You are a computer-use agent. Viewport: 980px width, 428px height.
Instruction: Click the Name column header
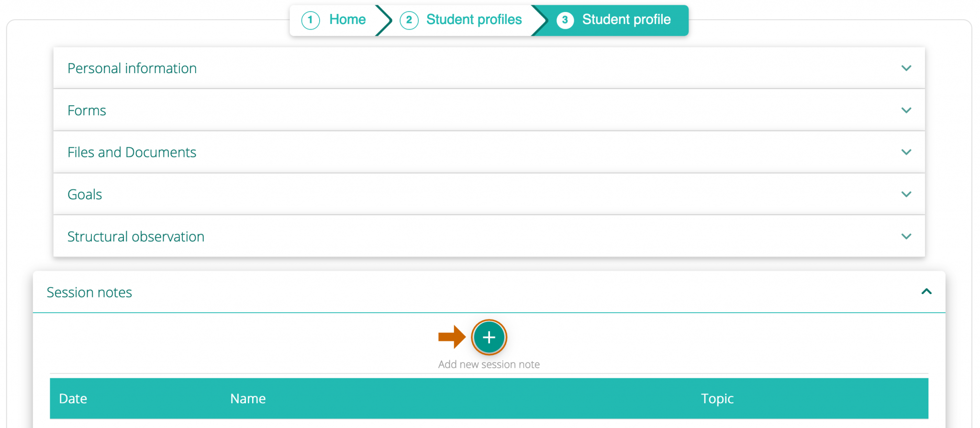(x=248, y=398)
